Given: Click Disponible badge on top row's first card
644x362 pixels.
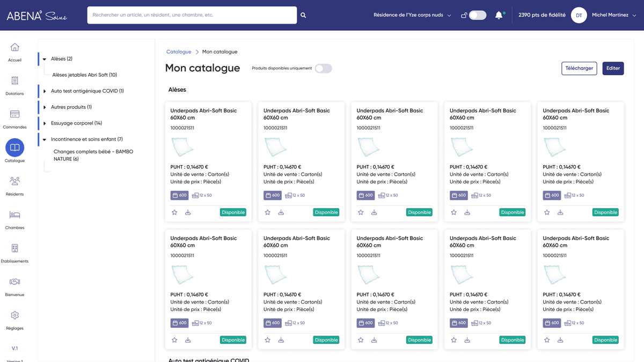Looking at the screenshot, I should tap(233, 212).
